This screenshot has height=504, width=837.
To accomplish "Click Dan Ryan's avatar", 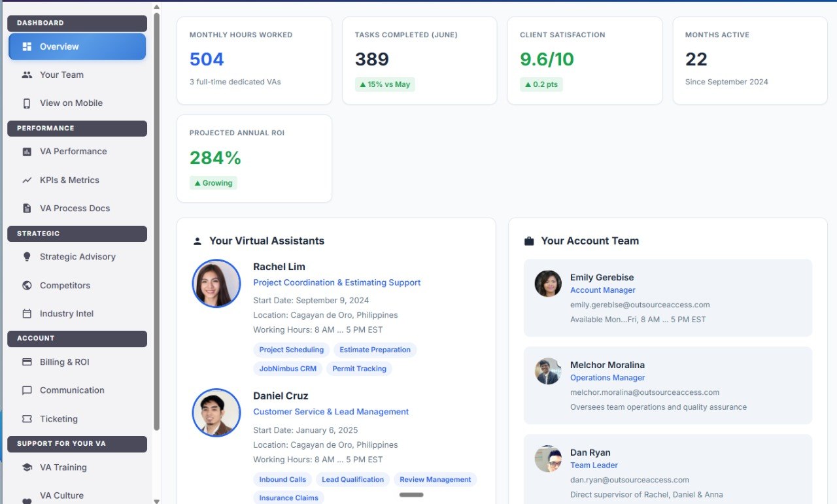I will point(548,459).
